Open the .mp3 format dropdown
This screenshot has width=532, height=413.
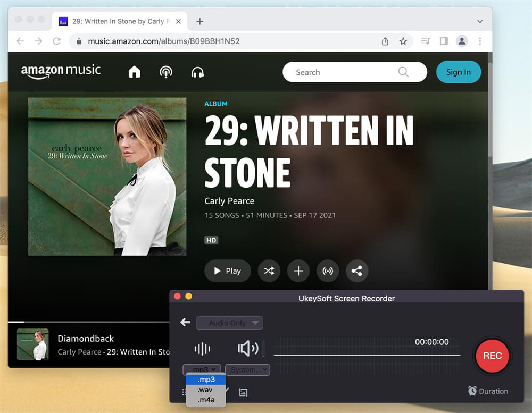pos(202,369)
